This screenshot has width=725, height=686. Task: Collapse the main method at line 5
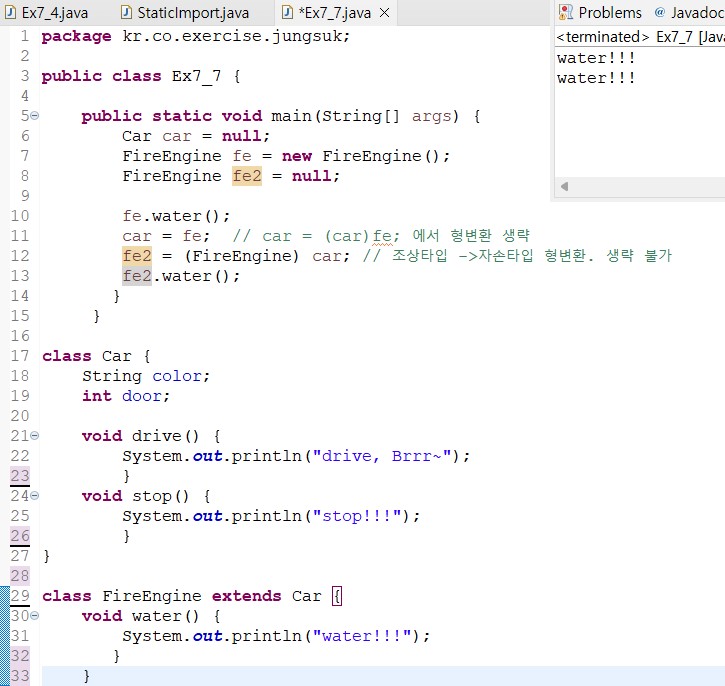35,116
